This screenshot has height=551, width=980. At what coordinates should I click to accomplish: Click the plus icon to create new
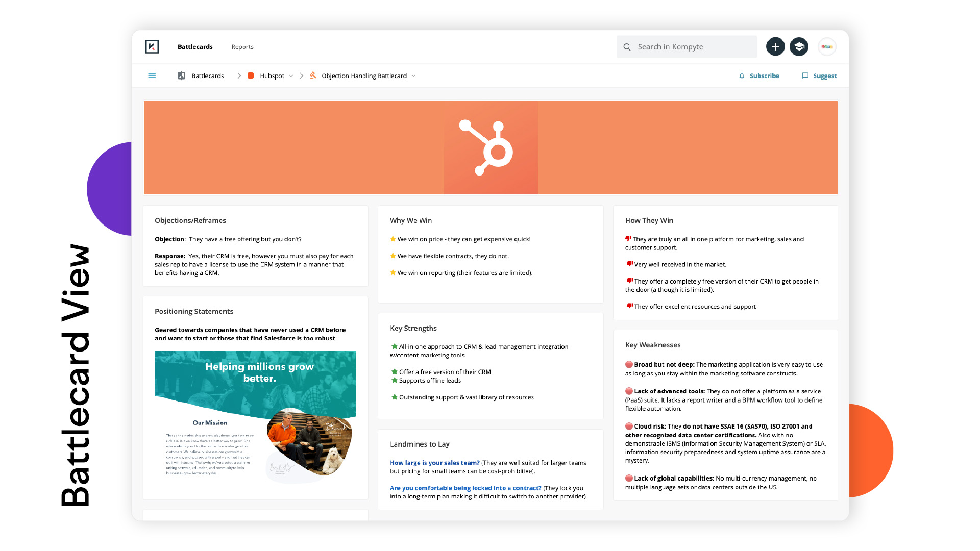pos(775,46)
